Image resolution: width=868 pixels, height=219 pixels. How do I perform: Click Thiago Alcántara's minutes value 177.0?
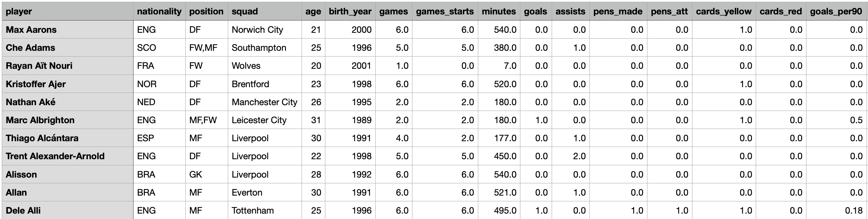pos(499,138)
